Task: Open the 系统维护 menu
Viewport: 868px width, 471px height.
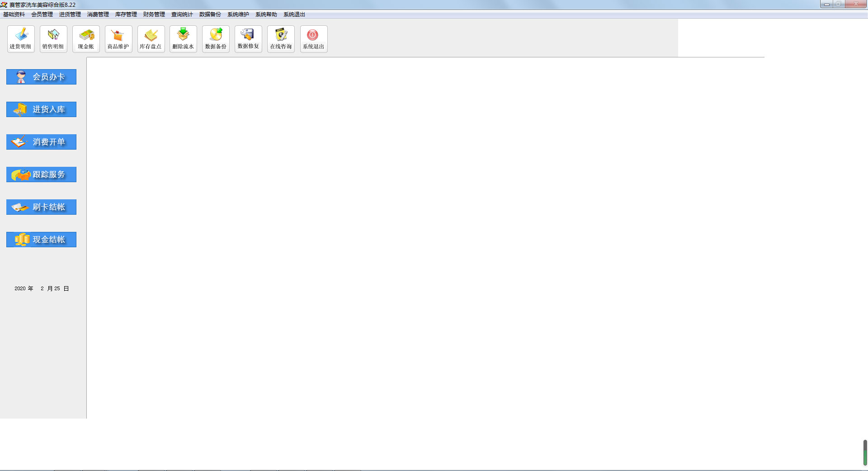Action: pos(238,14)
